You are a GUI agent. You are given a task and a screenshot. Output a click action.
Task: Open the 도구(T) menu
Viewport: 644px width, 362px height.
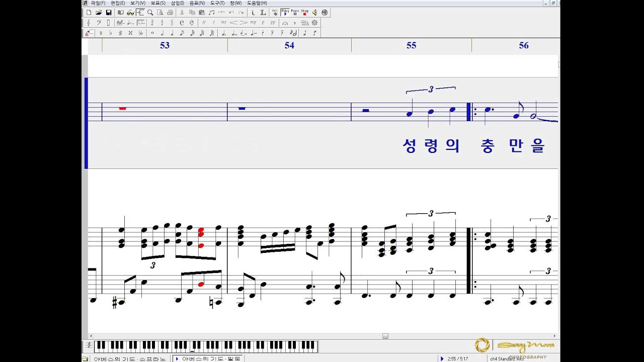pos(217,3)
